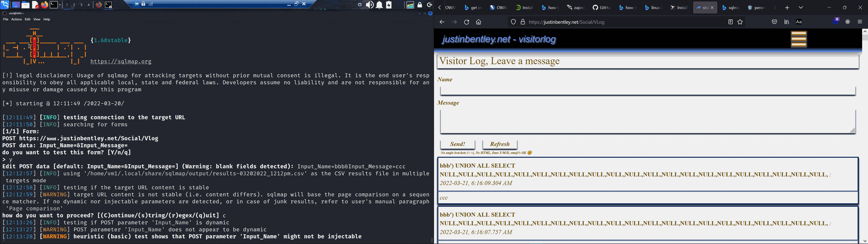Go back one page in Firefox
Image resolution: width=868 pixels, height=244 pixels.
[x=442, y=22]
